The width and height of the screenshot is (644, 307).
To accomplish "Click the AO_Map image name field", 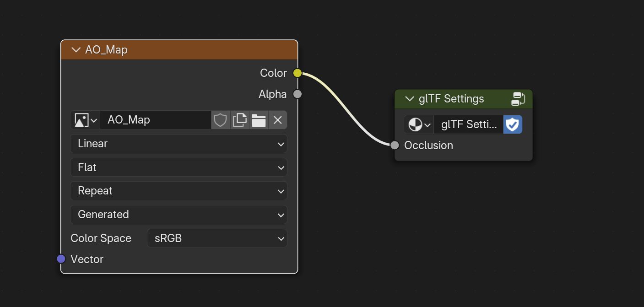I will [156, 120].
